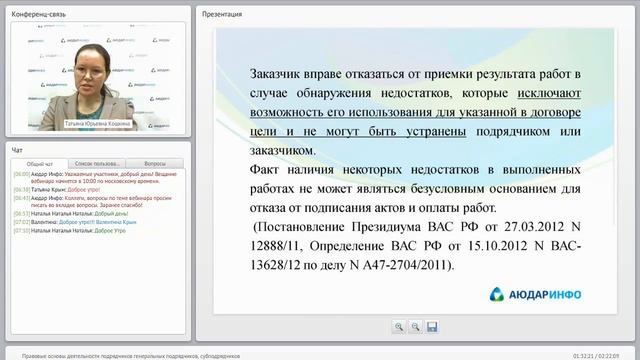Open the Список пользователей tab
Viewport: 640px width, 360px height.
[97, 164]
